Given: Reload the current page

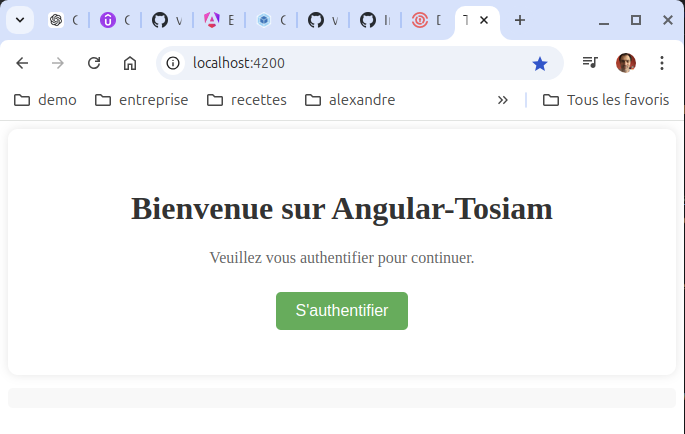Looking at the screenshot, I should (94, 63).
